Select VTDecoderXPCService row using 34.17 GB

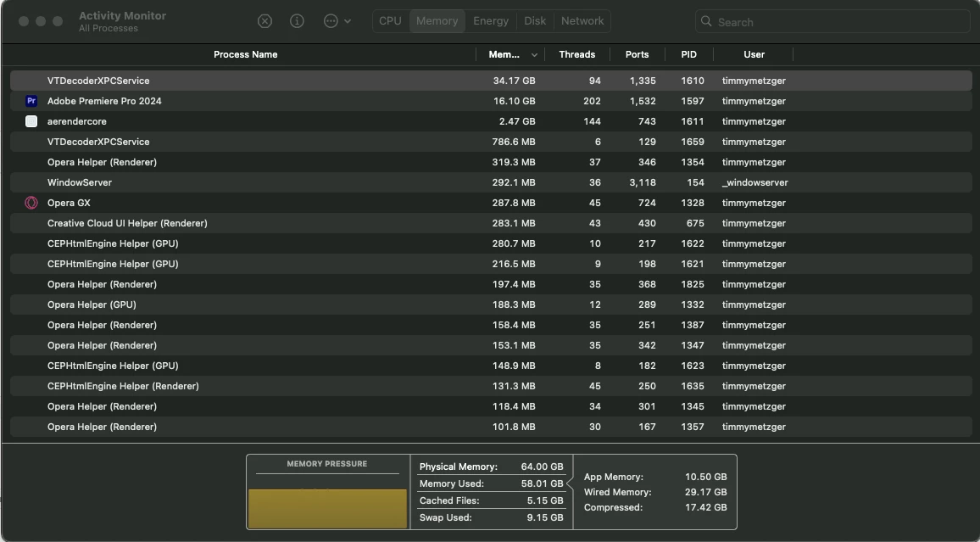[491, 81]
